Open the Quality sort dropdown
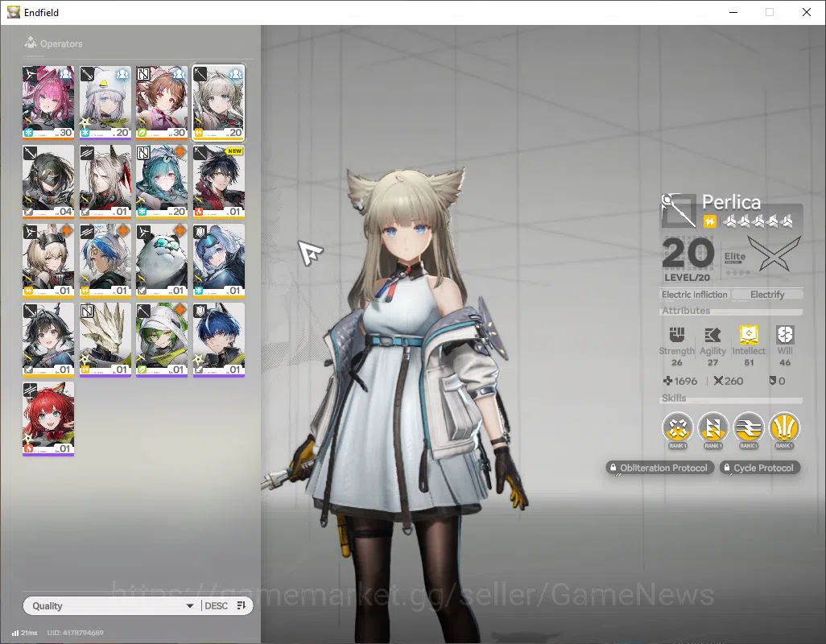This screenshot has height=644, width=826. point(113,605)
